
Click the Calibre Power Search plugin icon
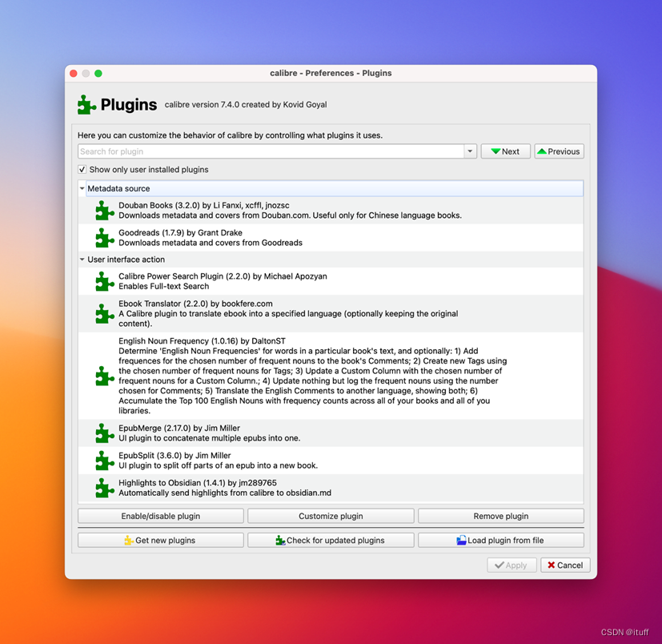click(x=105, y=281)
